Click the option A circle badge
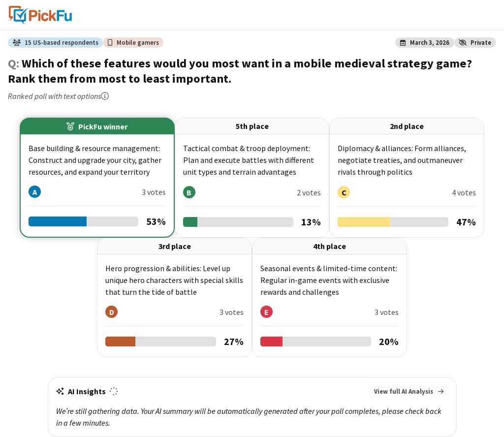 pyautogui.click(x=35, y=192)
